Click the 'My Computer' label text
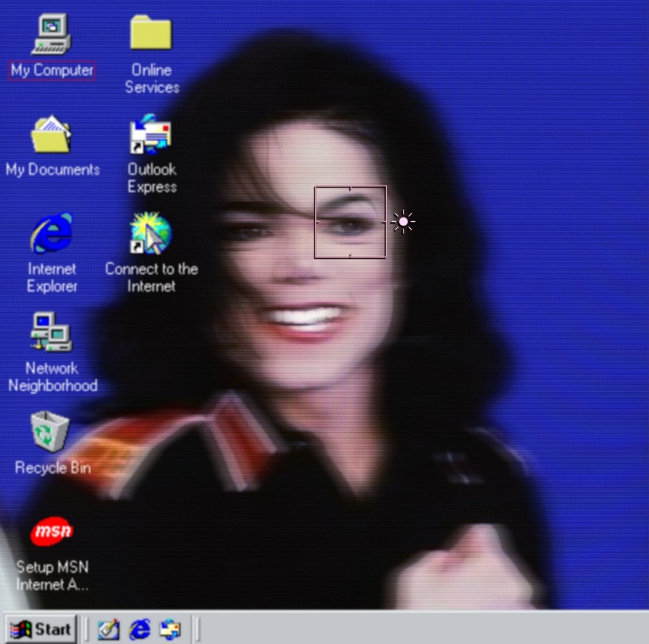The height and width of the screenshot is (644, 649). coord(52,70)
